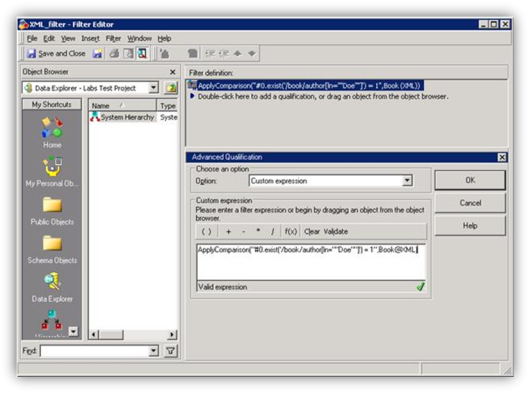Screen dimensions: 529x393
Task: Click the Move Down arrow icon
Action: (252, 53)
